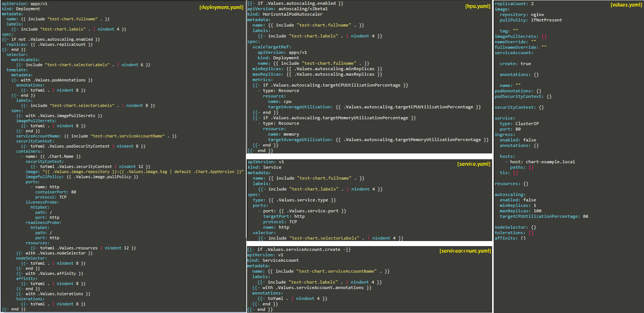Select '{{- if .Values.serviceAccount.create -}}' line
Image resolution: width=644 pixels, height=313 pixels.
tap(299, 249)
